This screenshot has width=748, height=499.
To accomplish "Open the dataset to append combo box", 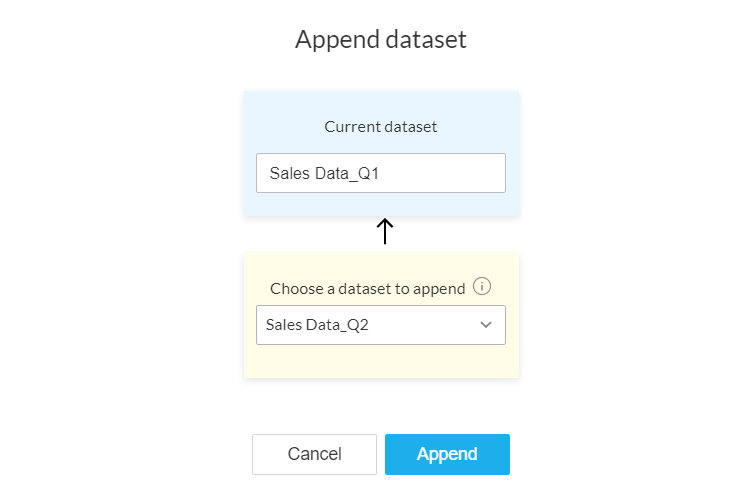I will [380, 325].
